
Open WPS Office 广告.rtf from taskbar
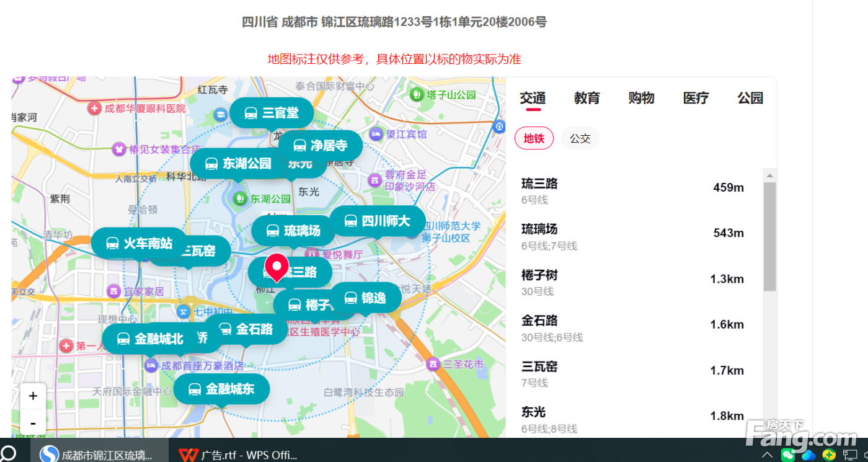[x=239, y=455]
